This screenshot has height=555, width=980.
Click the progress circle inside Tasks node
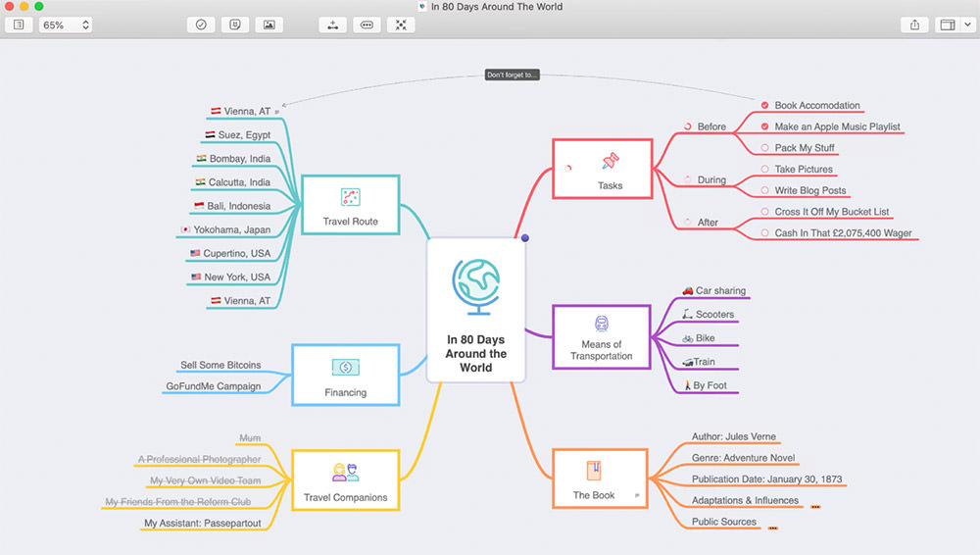(x=568, y=169)
